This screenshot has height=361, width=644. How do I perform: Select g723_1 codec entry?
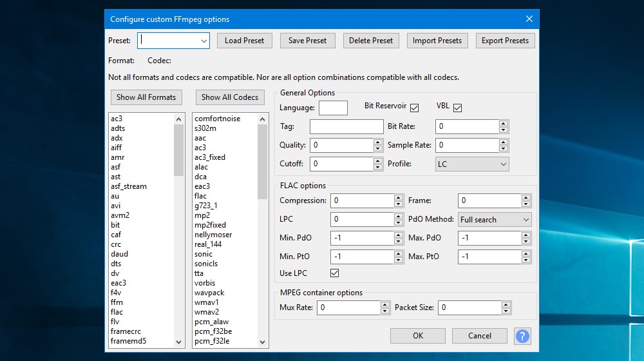(x=206, y=206)
